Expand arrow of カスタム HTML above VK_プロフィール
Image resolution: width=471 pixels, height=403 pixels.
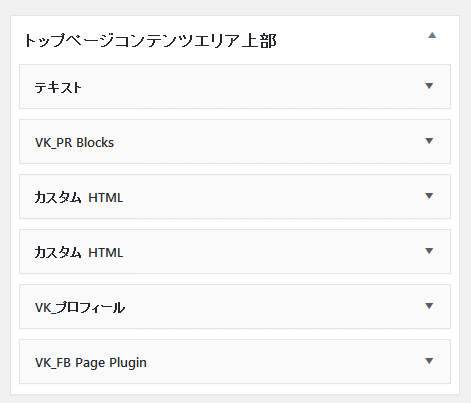pos(429,251)
